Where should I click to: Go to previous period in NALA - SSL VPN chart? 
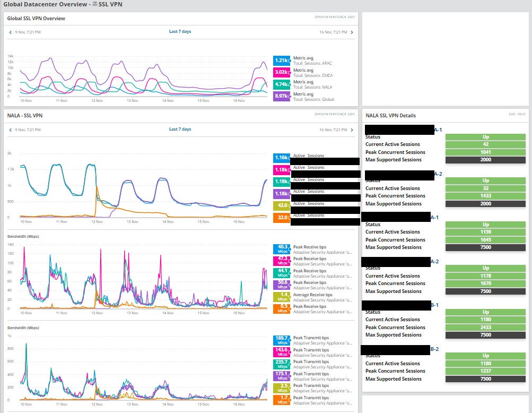pos(10,130)
